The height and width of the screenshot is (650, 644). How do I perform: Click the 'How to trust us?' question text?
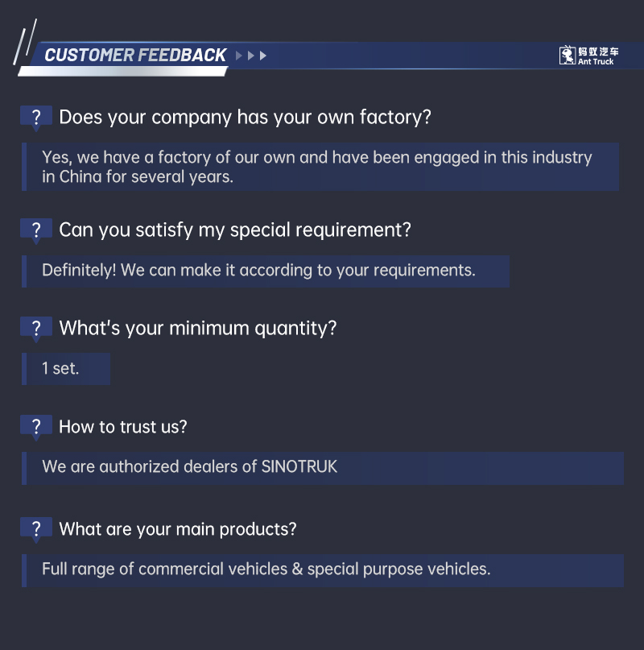click(x=123, y=427)
